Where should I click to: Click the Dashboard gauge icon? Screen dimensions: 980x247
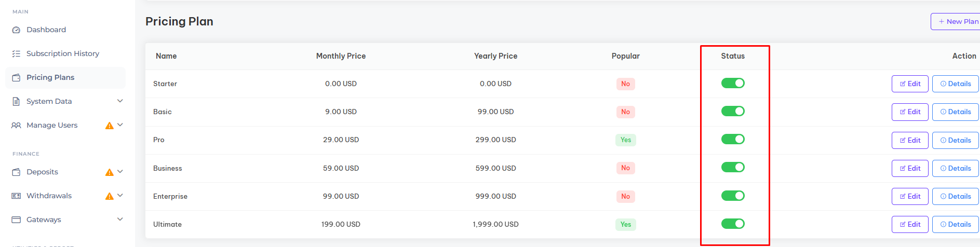pos(16,30)
